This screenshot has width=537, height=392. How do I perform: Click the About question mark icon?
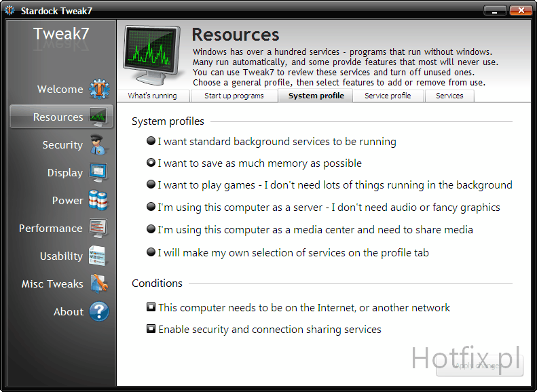99,311
